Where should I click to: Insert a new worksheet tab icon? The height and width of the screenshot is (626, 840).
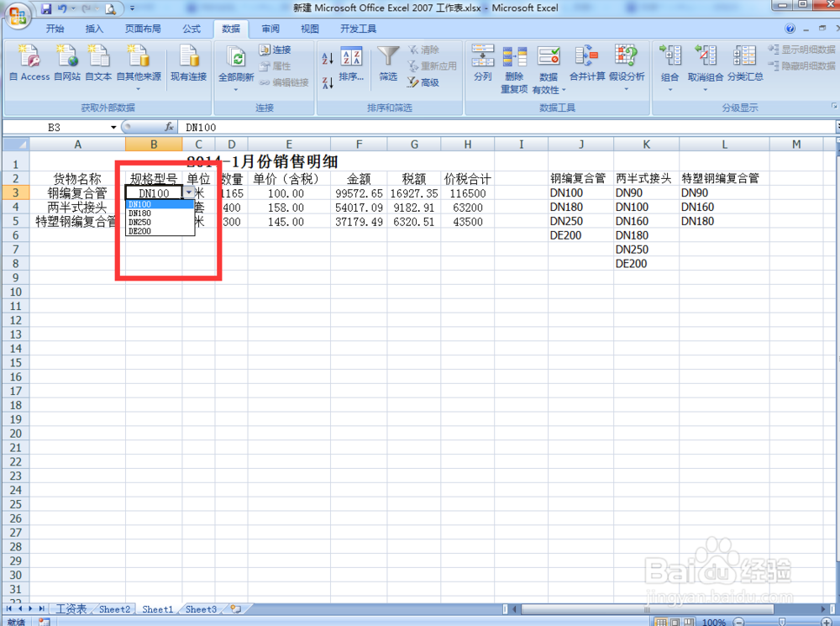coord(236,609)
